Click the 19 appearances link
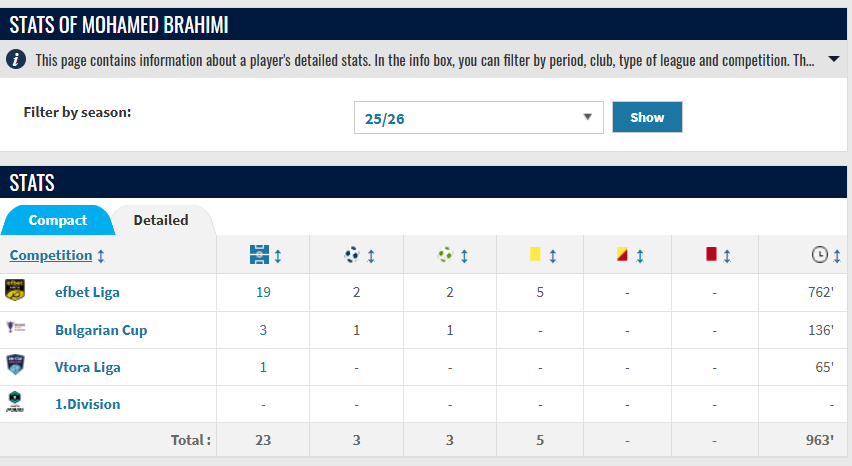Screen dimensions: 852x466 [263, 292]
